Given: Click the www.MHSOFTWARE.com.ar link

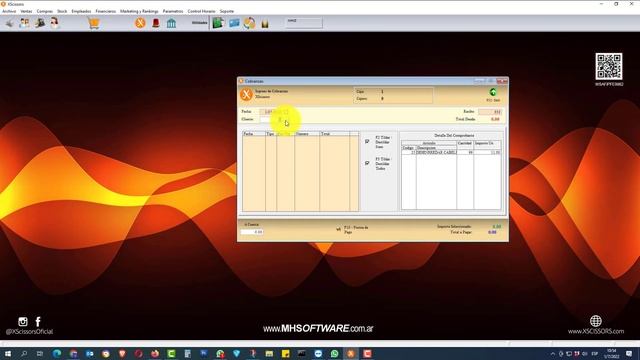Looking at the screenshot, I should 318,328.
